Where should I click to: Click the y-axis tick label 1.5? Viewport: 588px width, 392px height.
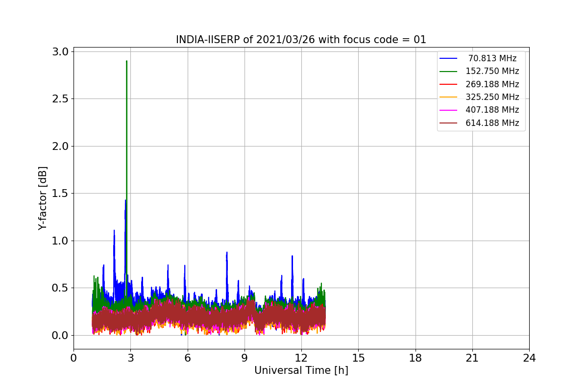[x=59, y=194]
